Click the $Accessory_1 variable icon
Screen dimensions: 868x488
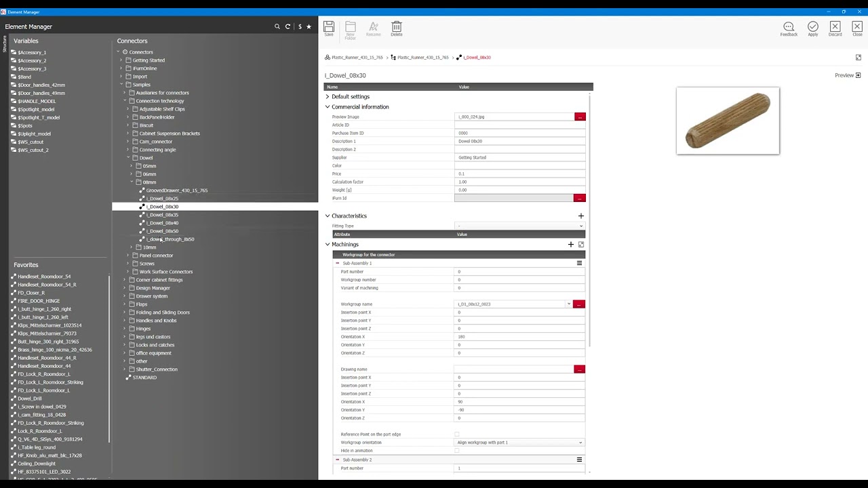14,52
